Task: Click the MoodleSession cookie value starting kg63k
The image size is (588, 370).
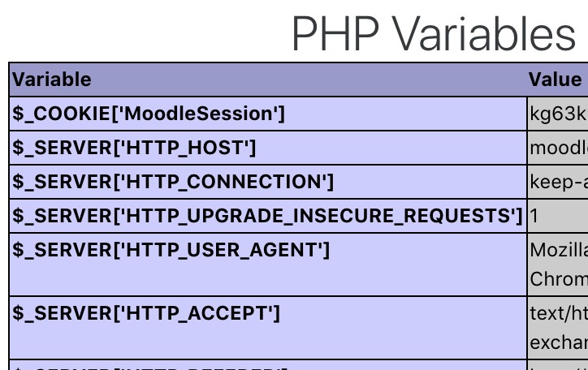Action: click(x=558, y=114)
